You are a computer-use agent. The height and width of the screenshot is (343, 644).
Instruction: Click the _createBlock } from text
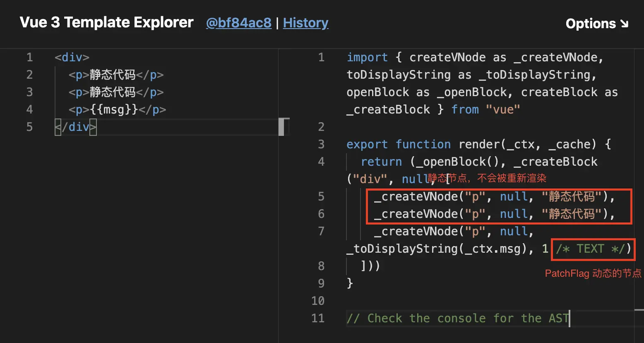coord(413,109)
